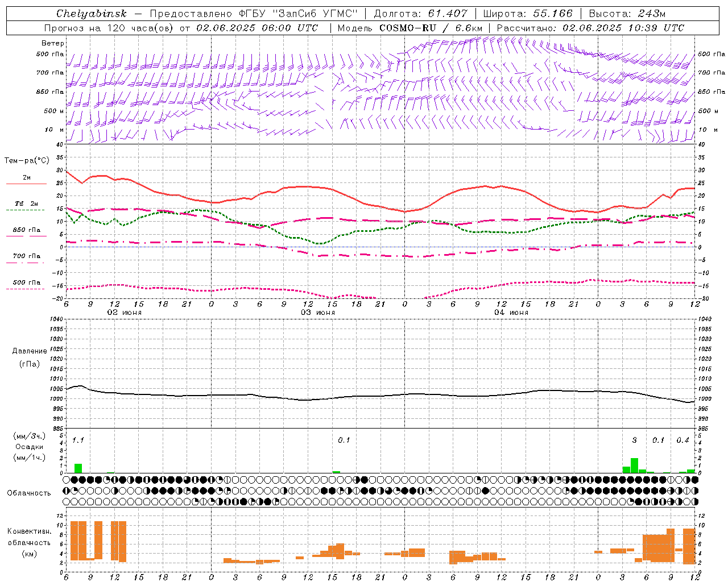Click the elevation text 'Высота: 243м'
This screenshot has height=582, width=728.
click(627, 14)
